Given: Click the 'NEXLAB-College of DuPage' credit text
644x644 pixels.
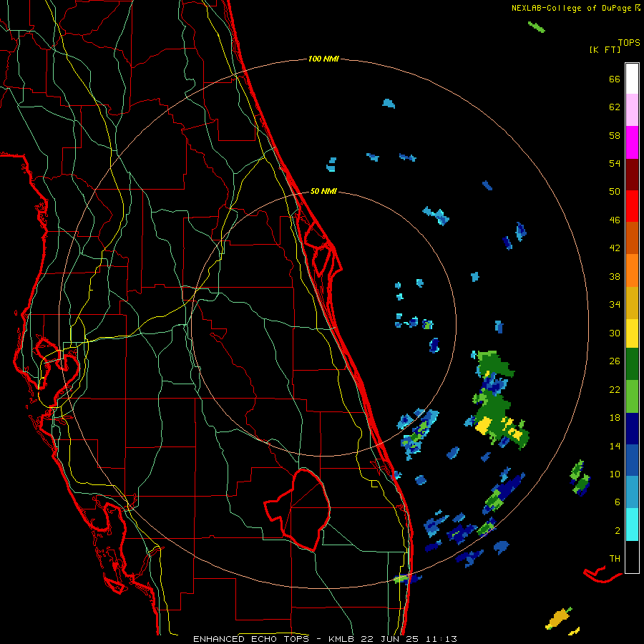Looking at the screenshot, I should click(x=571, y=8).
